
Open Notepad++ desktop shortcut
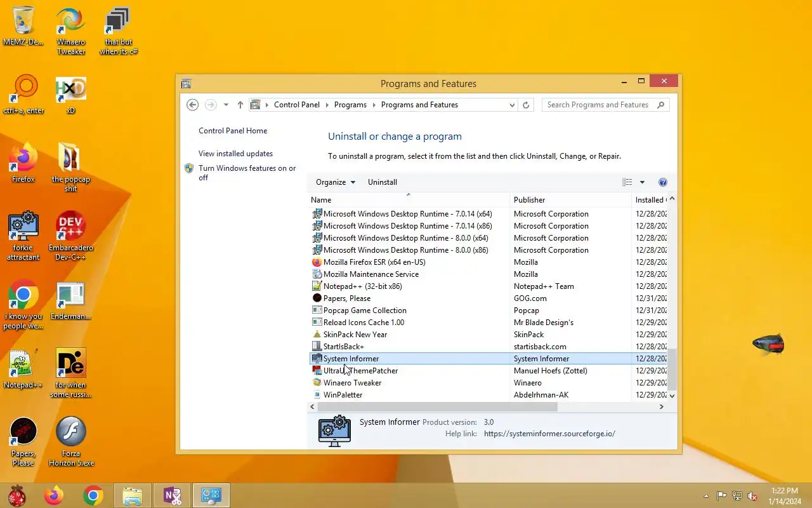23,370
